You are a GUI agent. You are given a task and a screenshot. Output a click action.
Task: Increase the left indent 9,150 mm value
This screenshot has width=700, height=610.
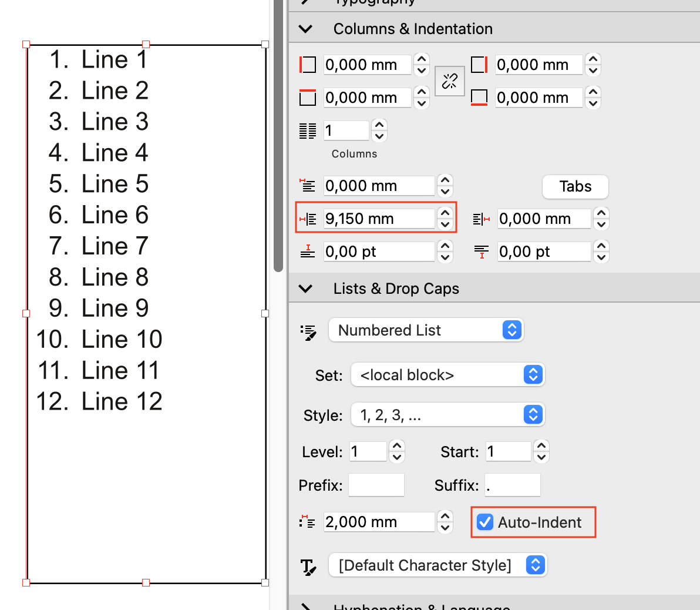click(x=445, y=213)
